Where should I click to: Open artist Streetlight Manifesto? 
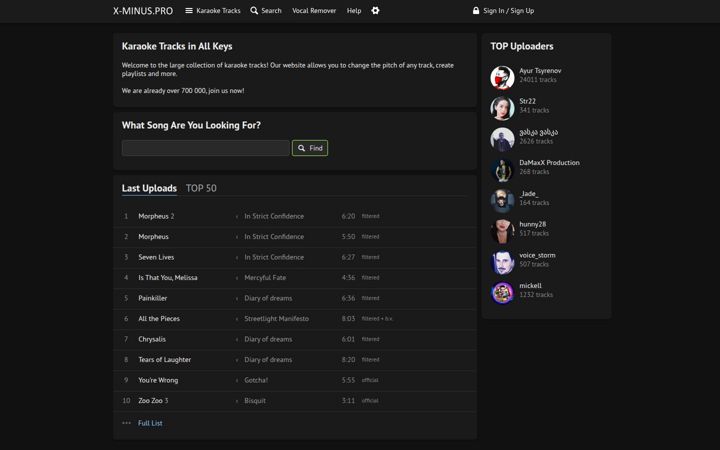pyautogui.click(x=276, y=319)
